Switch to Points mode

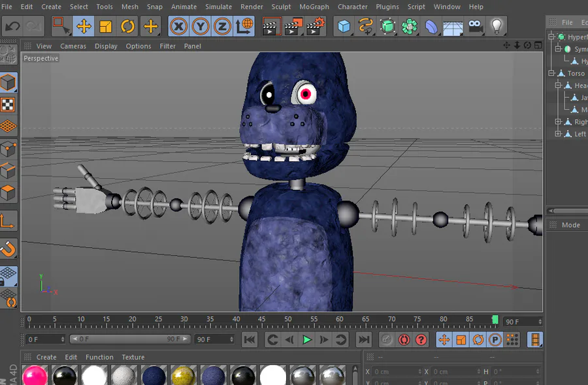(8, 149)
